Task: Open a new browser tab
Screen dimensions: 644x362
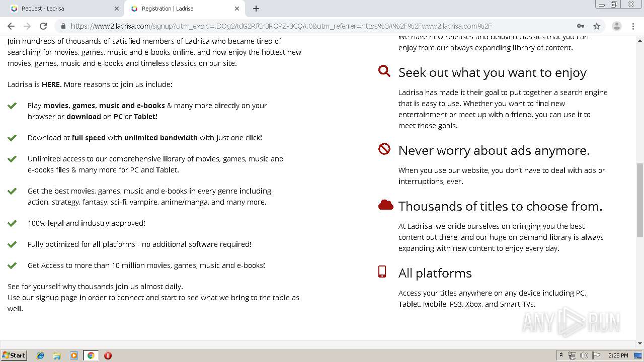Action: [256, 9]
